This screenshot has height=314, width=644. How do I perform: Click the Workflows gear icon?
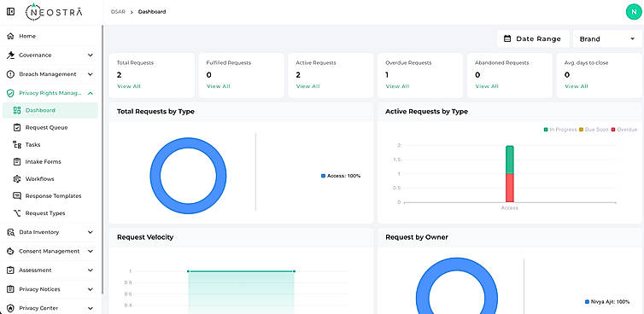[17, 179]
